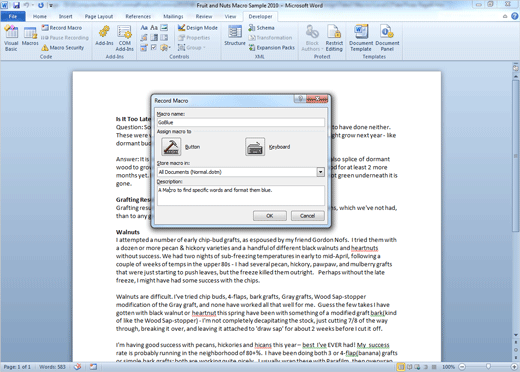The width and height of the screenshot is (520, 372).
Task: Open Macro Security settings
Action: 63,48
